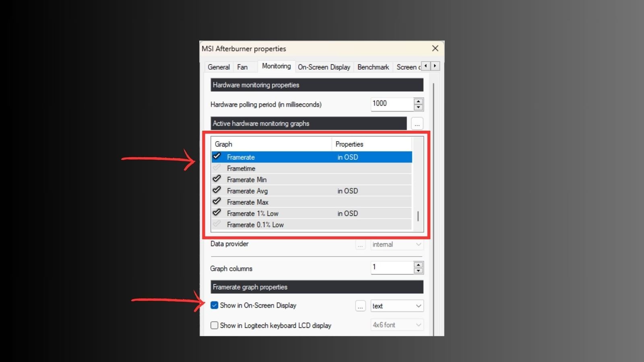Image resolution: width=644 pixels, height=362 pixels.
Task: Uncheck Show in On-Screen Display
Action: pyautogui.click(x=214, y=306)
